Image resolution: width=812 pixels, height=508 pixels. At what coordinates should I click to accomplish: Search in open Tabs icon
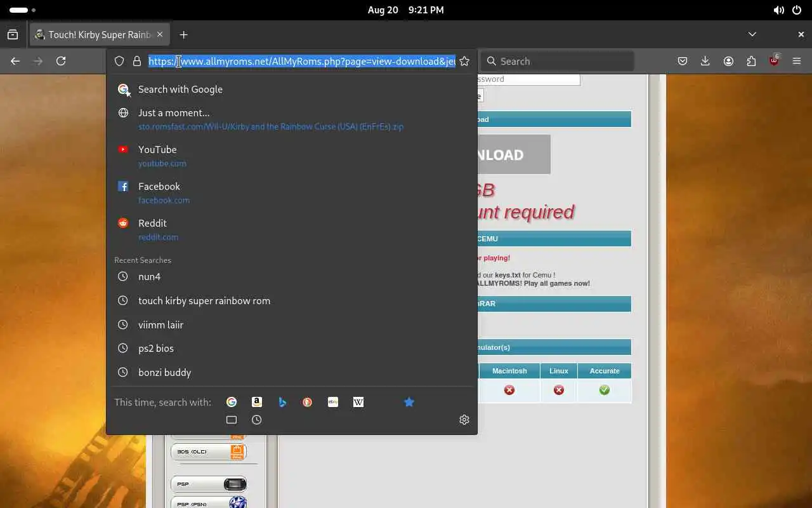tap(232, 420)
